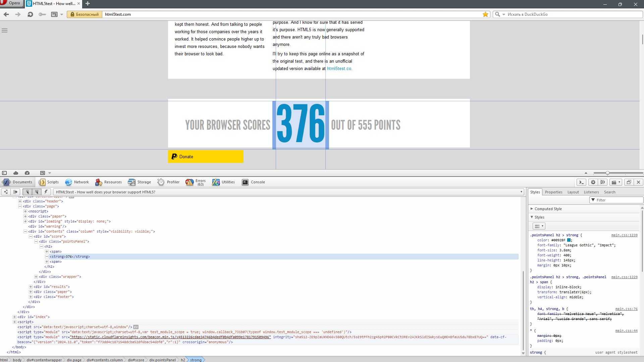The height and width of the screenshot is (362, 644).
Task: Click the #0092BF color swatch
Action: (569, 240)
